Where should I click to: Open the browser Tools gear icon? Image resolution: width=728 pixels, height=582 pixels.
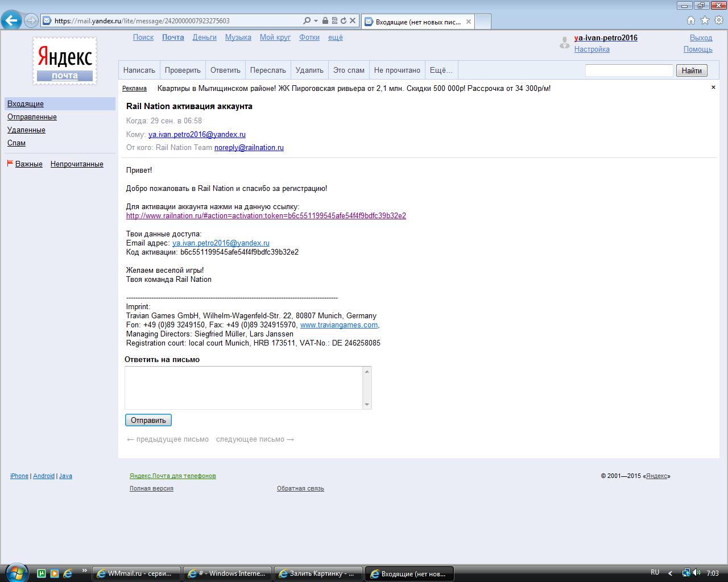point(719,20)
